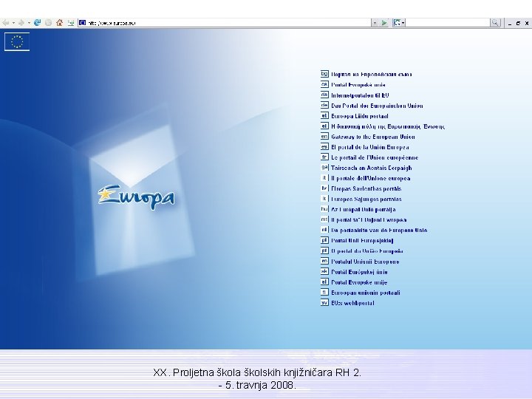Open the Back button history dropdown arrow
Image resolution: width=532 pixels, height=399 pixels.
[x=13, y=23]
